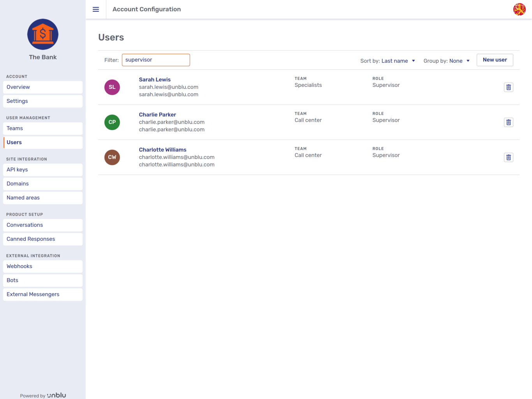Click the supervisor filter input field
Image resolution: width=532 pixels, height=399 pixels.
[x=156, y=60]
